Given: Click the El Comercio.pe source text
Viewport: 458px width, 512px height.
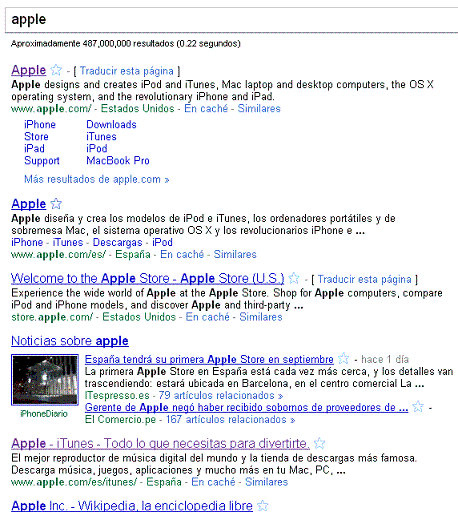Looking at the screenshot, I should coord(120,419).
